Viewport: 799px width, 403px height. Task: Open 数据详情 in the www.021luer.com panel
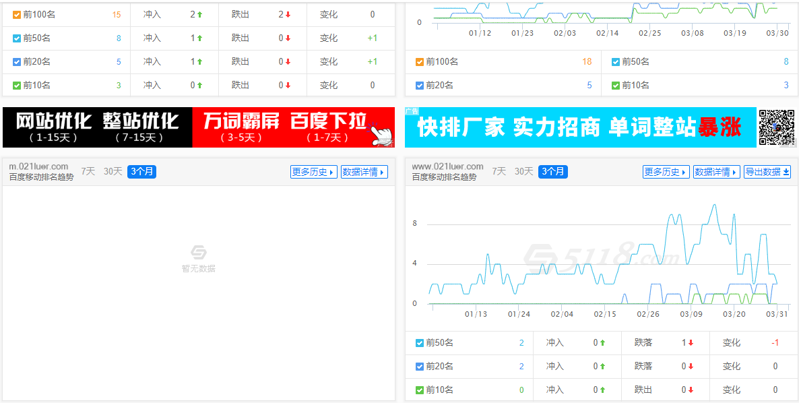716,172
